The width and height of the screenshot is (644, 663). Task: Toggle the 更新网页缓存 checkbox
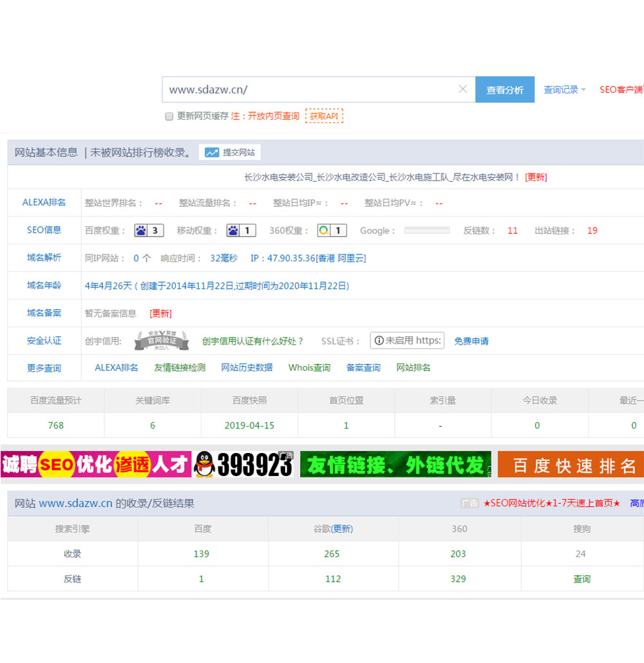169,117
